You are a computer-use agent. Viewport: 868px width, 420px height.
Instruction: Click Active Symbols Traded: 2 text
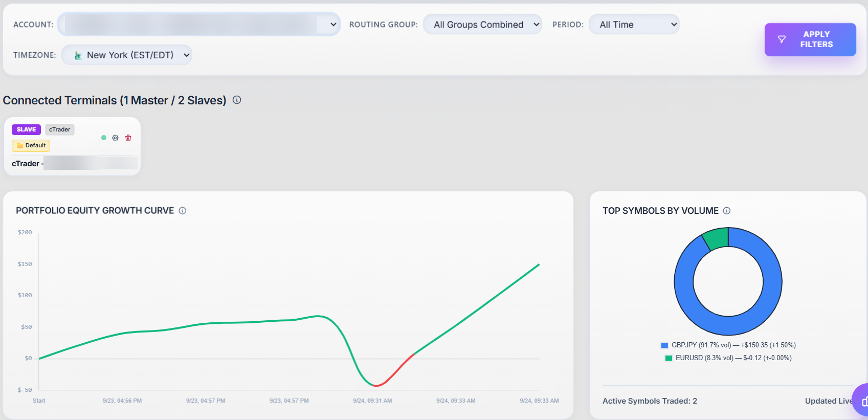point(650,401)
